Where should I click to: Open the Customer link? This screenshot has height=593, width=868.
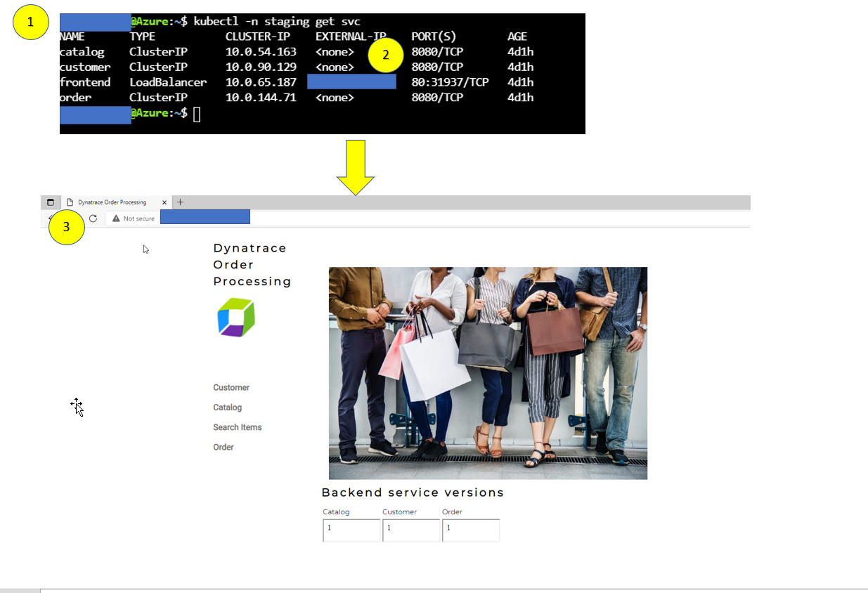(231, 388)
